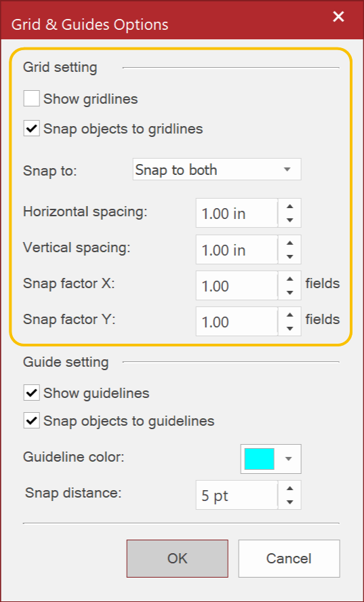Click into the Horizontal spacing field
The width and height of the screenshot is (364, 602).
click(237, 213)
